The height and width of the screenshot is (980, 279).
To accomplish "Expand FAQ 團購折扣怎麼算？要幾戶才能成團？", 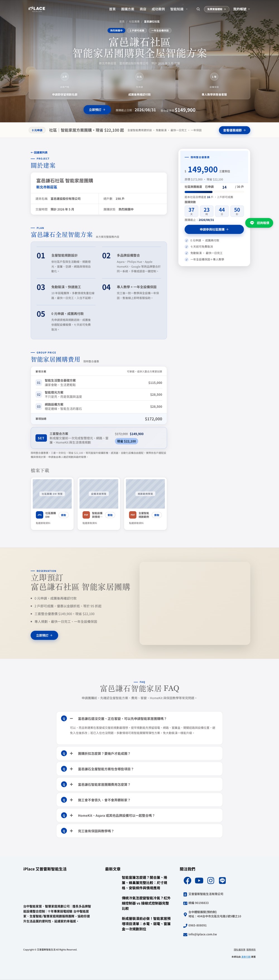I will pos(139,753).
